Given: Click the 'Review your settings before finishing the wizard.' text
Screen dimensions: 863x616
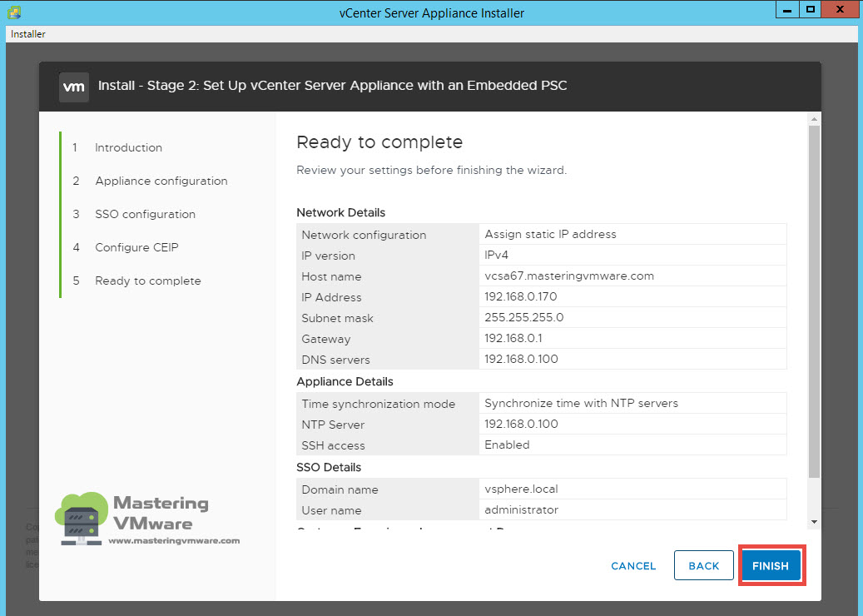Looking at the screenshot, I should coord(431,170).
